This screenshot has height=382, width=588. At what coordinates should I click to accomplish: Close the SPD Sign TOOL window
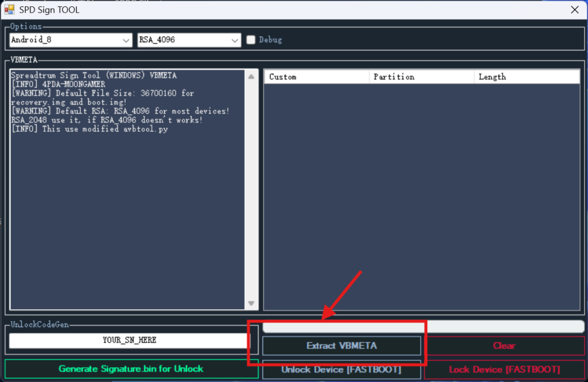point(574,10)
